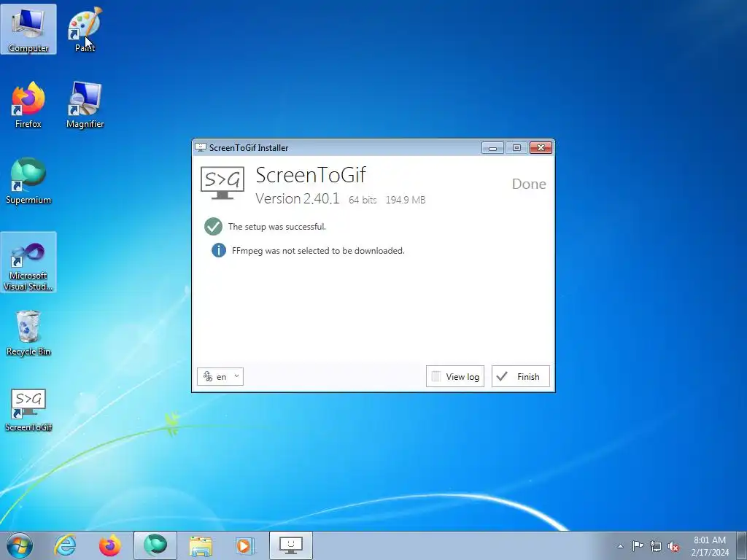
Task: Open the clock showing 8:01 AM
Action: click(710, 546)
